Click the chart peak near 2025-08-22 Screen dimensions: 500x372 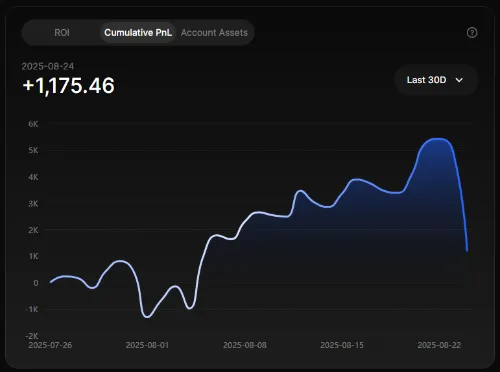438,139
